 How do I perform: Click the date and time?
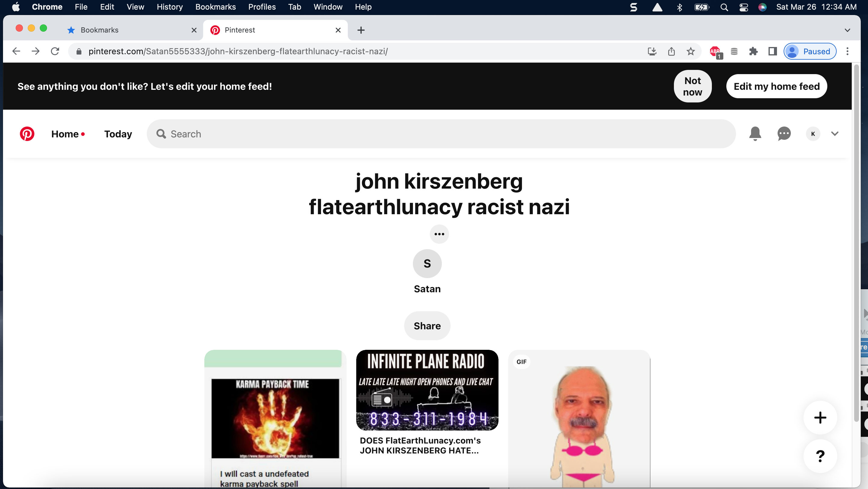click(x=816, y=7)
